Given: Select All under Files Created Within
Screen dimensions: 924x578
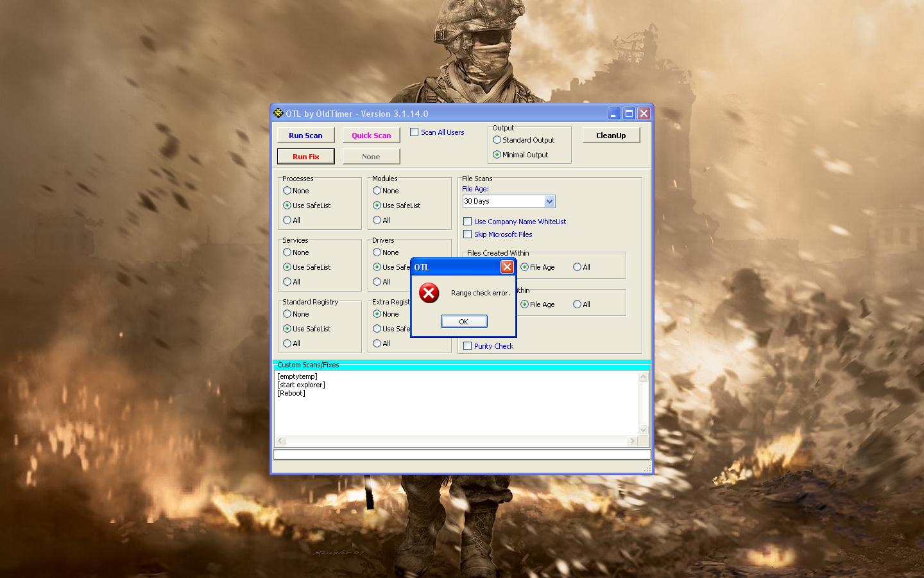Looking at the screenshot, I should point(577,267).
